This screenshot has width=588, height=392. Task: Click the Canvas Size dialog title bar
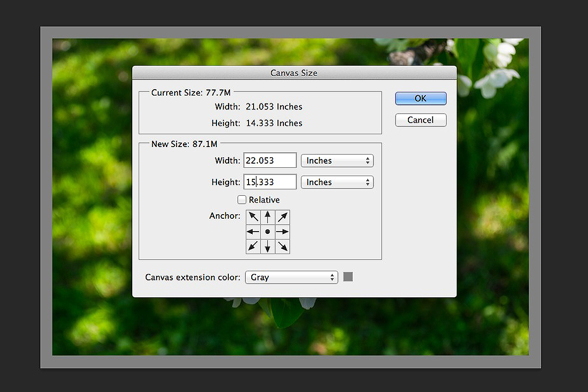[294, 73]
